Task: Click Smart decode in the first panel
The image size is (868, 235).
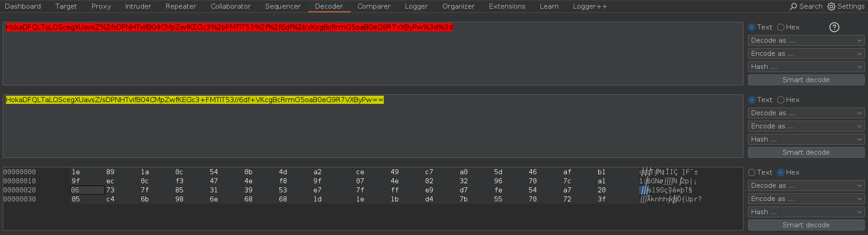Action: 806,80
